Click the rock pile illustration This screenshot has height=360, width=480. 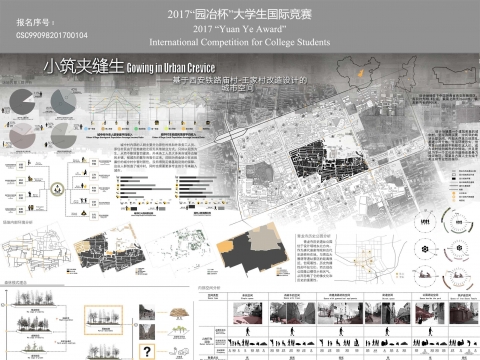(179, 313)
